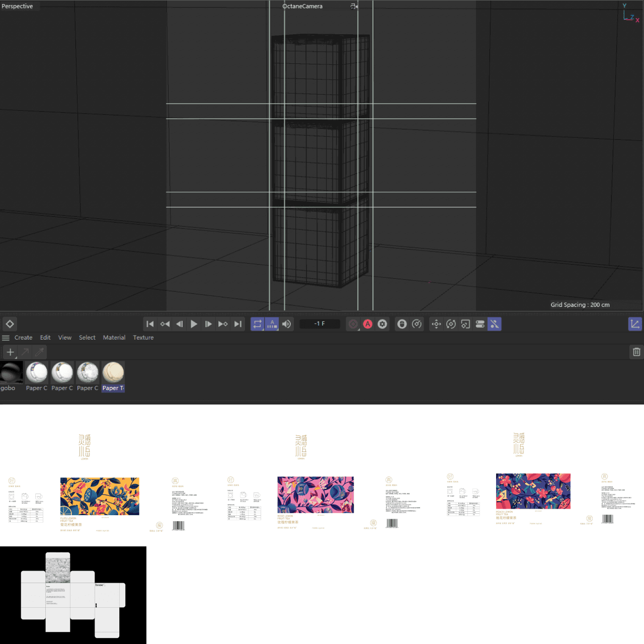Click the current frame field showing -1 F
644x644 pixels.
(319, 324)
